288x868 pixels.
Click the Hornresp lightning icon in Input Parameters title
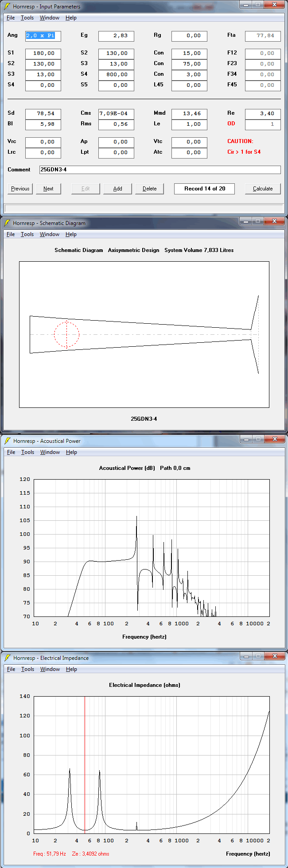pyautogui.click(x=7, y=6)
